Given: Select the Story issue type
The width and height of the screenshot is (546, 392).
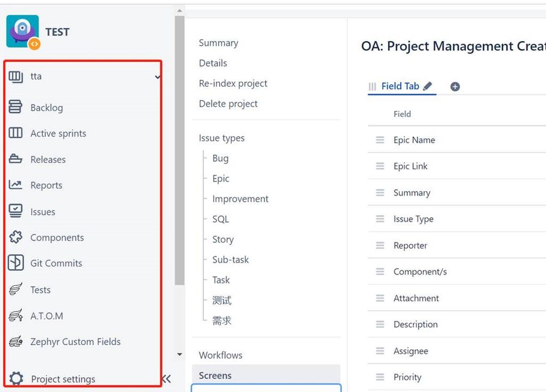Looking at the screenshot, I should pos(223,239).
